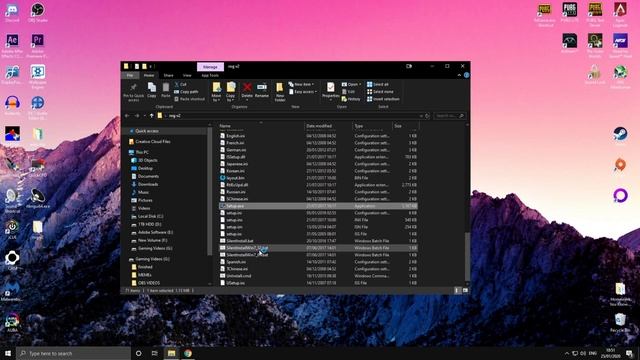
Task: Click Select all
Action: [x=378, y=84]
